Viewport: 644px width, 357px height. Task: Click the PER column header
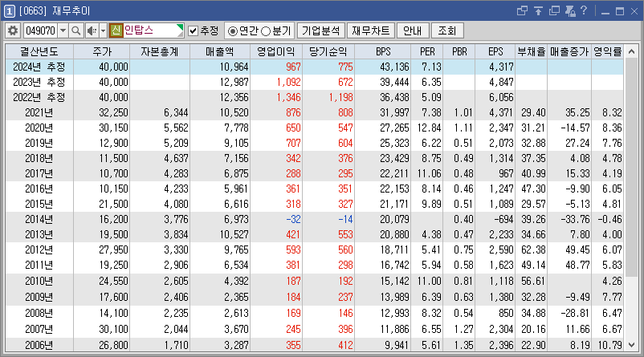click(427, 51)
